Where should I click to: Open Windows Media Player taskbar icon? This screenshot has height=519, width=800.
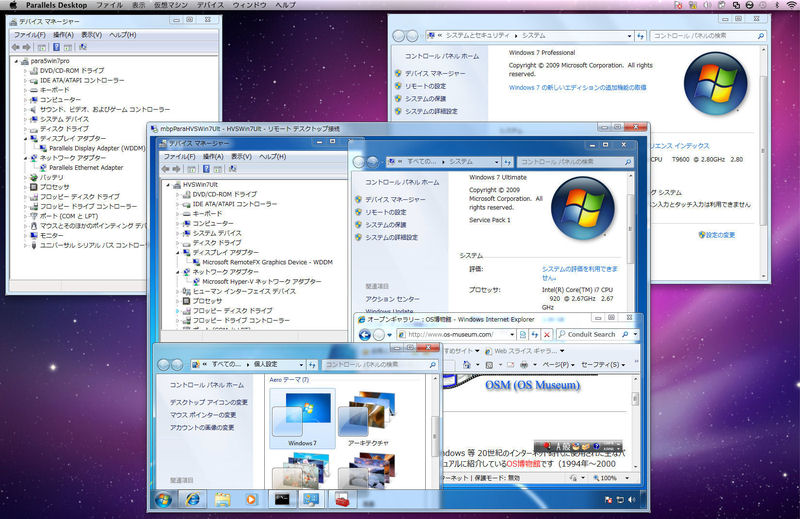click(x=251, y=500)
